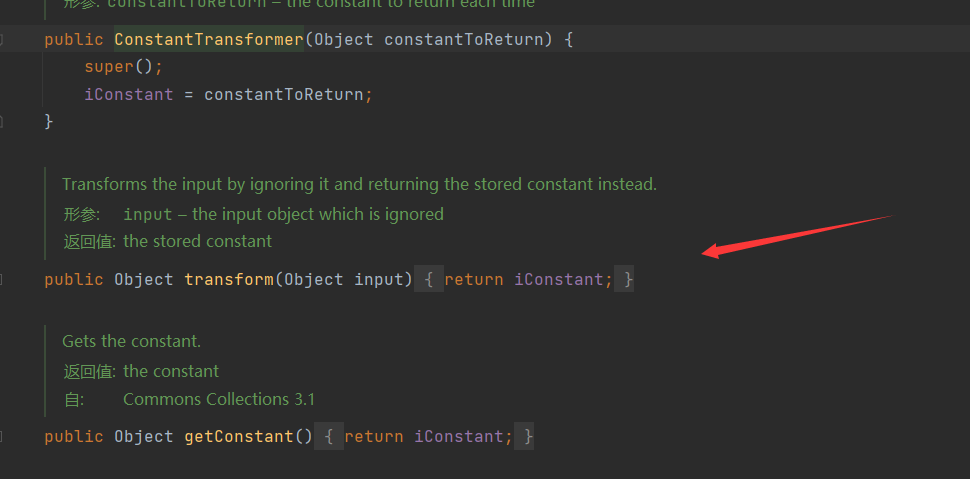Click the input parameter in transform signature

click(378, 280)
